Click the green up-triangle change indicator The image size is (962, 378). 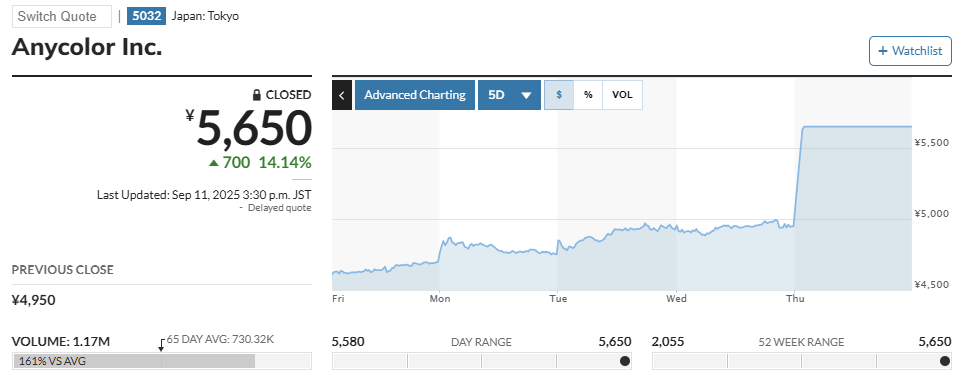point(214,163)
